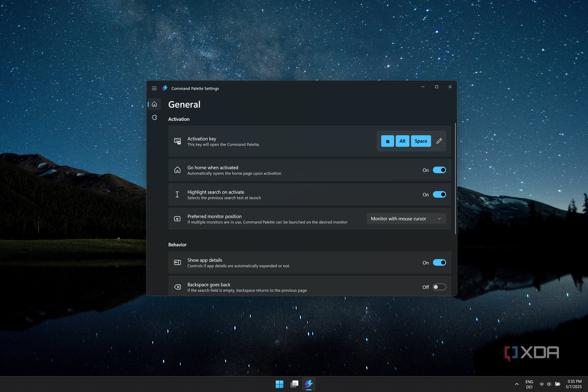Open the clock showing 3:35 PM

(574, 384)
